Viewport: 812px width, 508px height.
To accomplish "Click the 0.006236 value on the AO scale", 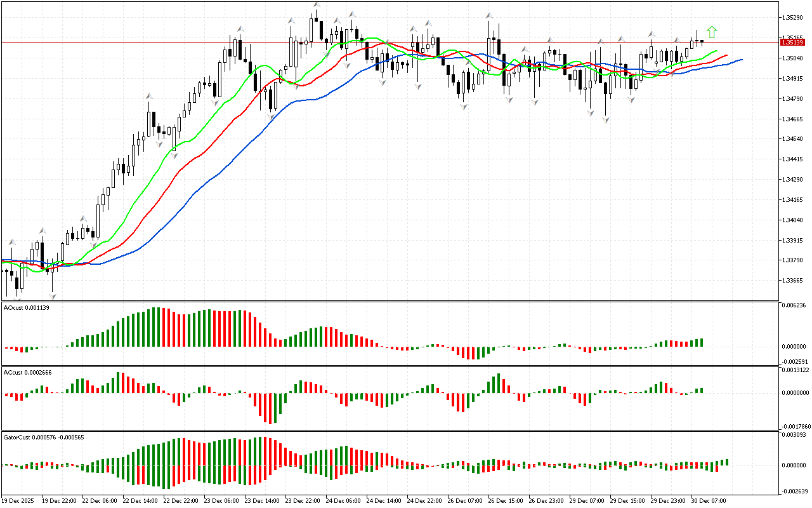I will tap(794, 305).
